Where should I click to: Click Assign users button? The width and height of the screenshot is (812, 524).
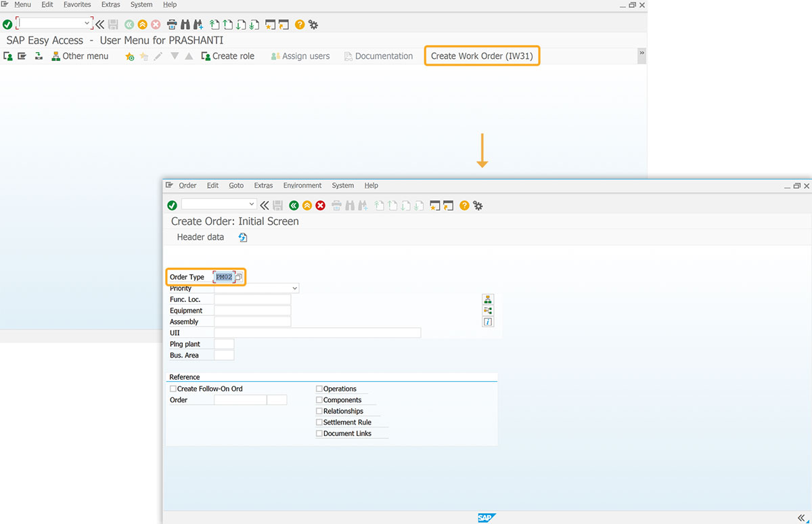[300, 56]
